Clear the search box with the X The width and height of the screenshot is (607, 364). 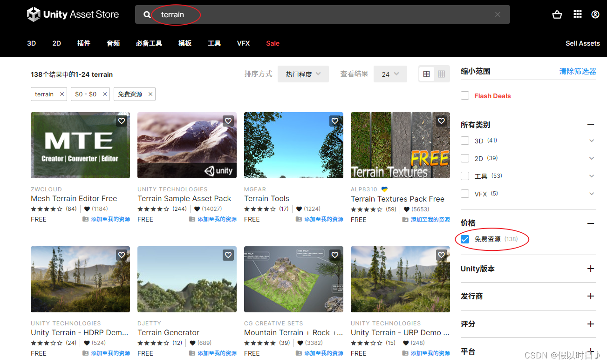(498, 15)
